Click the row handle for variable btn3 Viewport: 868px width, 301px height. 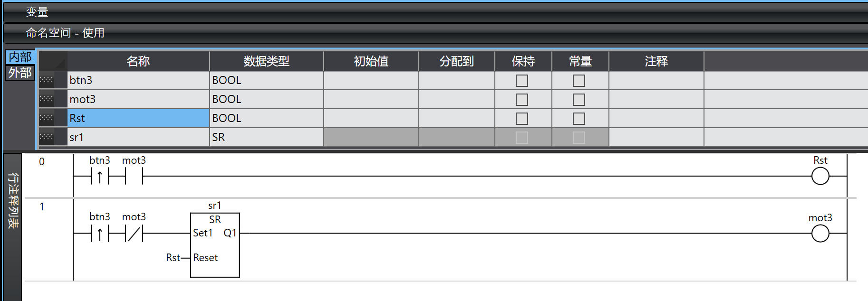pyautogui.click(x=47, y=80)
